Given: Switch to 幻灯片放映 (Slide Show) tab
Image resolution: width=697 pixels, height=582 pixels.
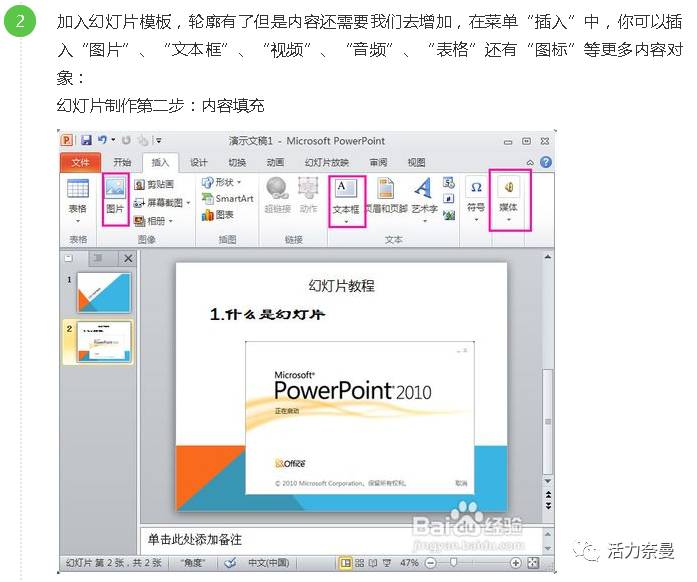Looking at the screenshot, I should [x=327, y=162].
